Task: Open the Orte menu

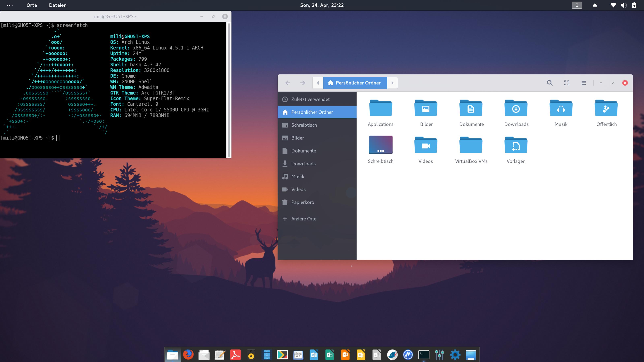Action: 31,5
